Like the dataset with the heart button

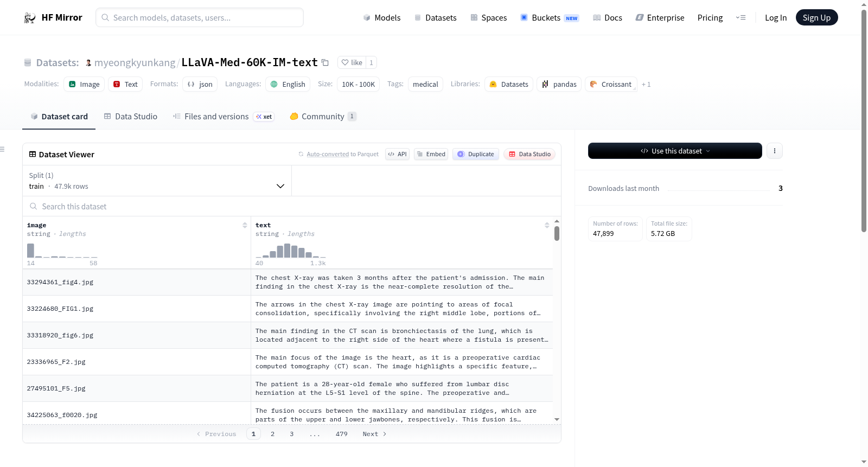(x=352, y=62)
